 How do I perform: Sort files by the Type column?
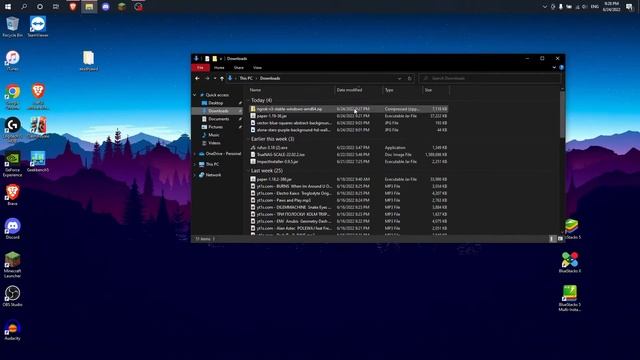click(402, 90)
